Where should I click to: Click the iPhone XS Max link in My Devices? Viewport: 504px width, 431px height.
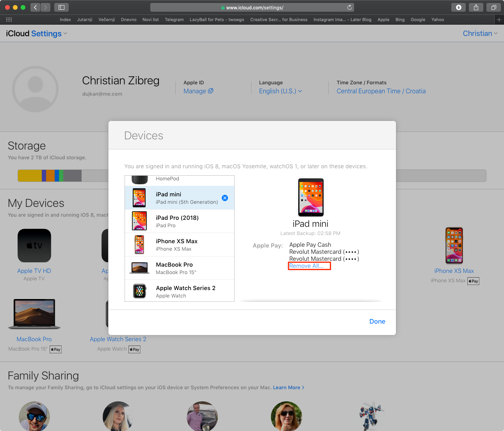point(454,271)
